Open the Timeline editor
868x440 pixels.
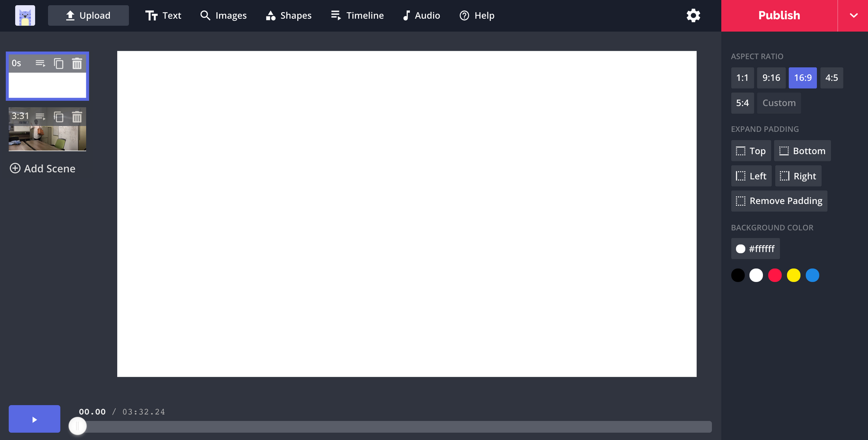click(357, 15)
